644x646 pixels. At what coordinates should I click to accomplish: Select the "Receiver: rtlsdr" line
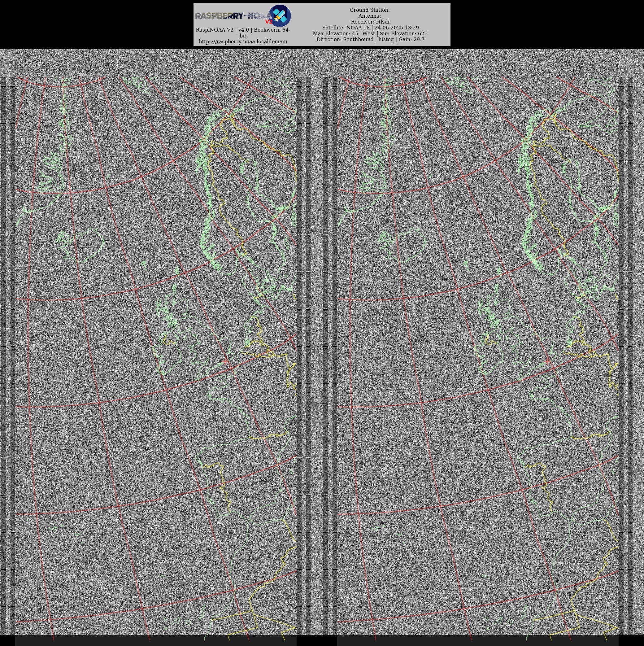(371, 22)
